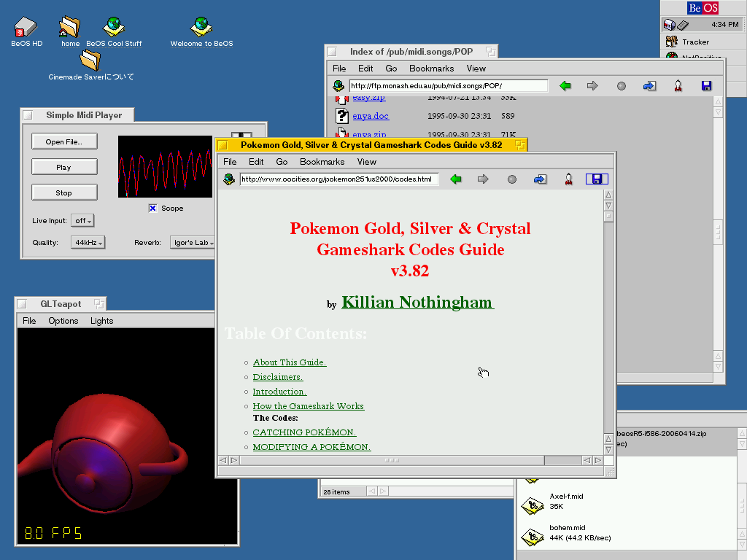This screenshot has height=560, width=747.
Task: Open the Disclaimers link
Action: point(278,377)
